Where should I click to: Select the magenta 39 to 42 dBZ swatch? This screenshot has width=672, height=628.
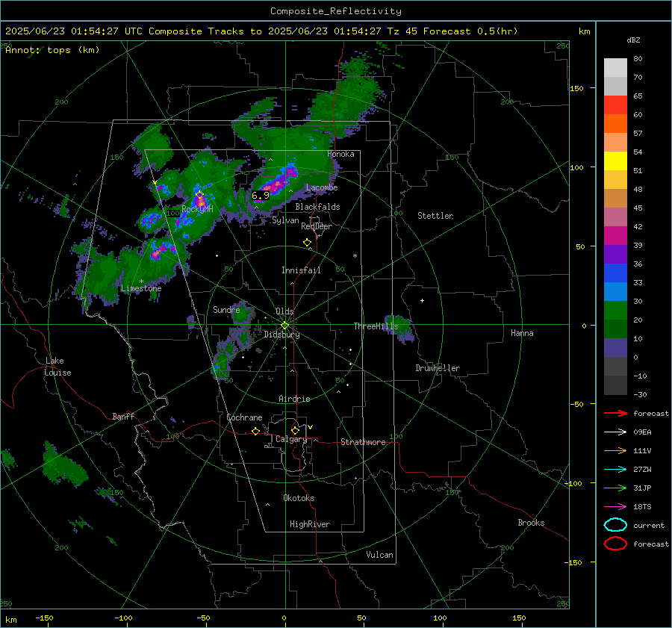pyautogui.click(x=615, y=236)
